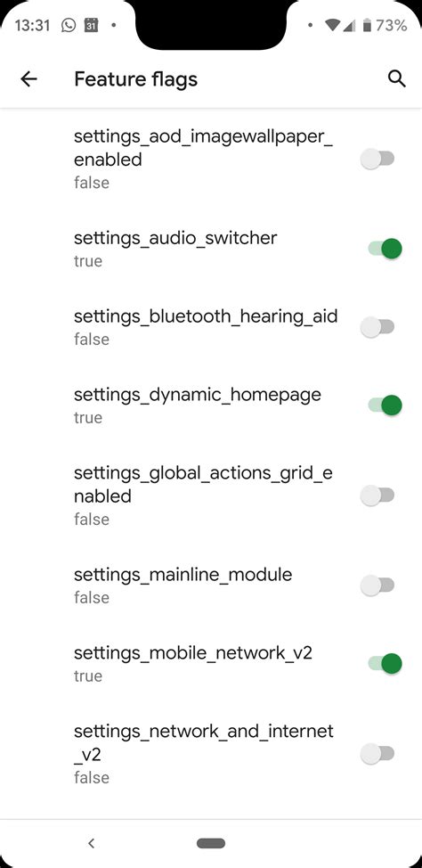Enable settings_network_and_internet_v2 toggle

(x=377, y=753)
